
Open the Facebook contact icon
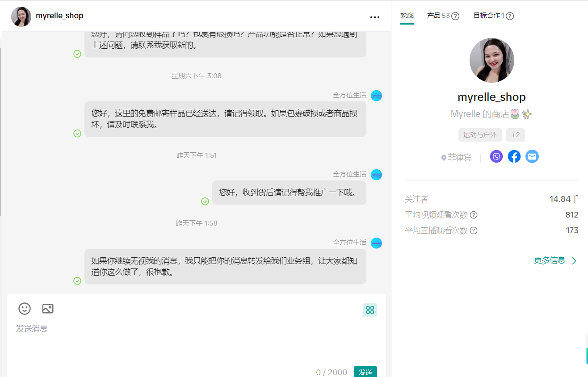514,156
